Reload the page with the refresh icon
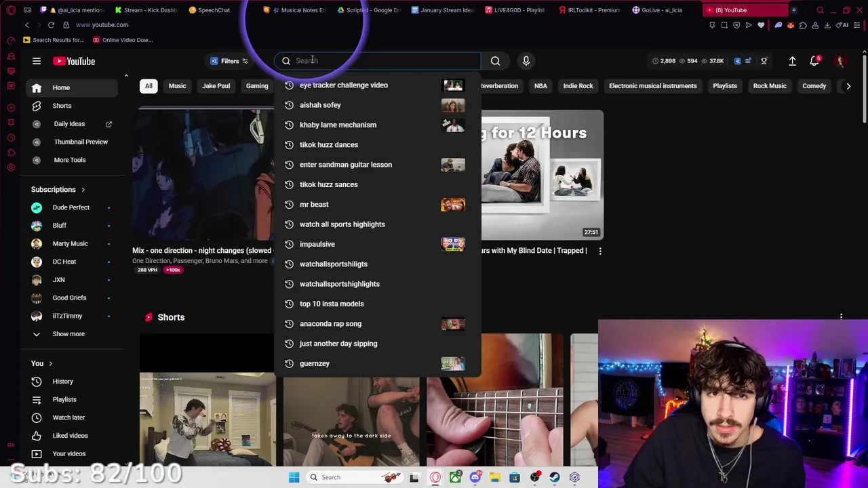This screenshot has width=868, height=488. (51, 25)
